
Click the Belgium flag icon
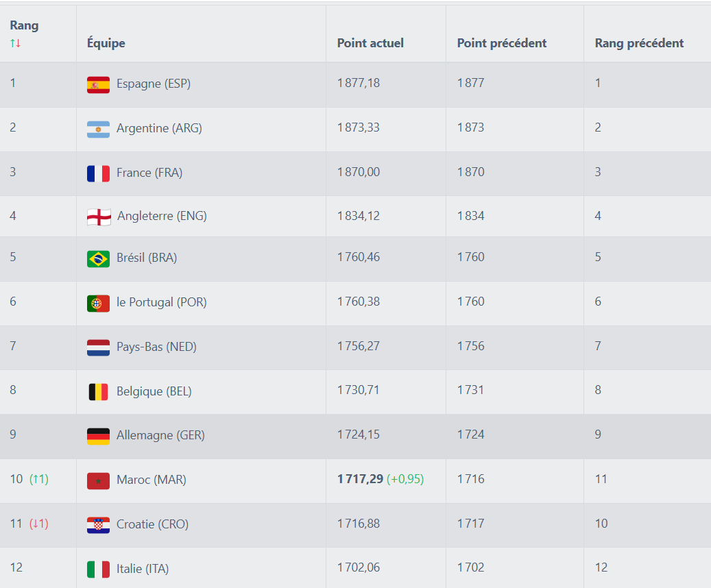(97, 390)
